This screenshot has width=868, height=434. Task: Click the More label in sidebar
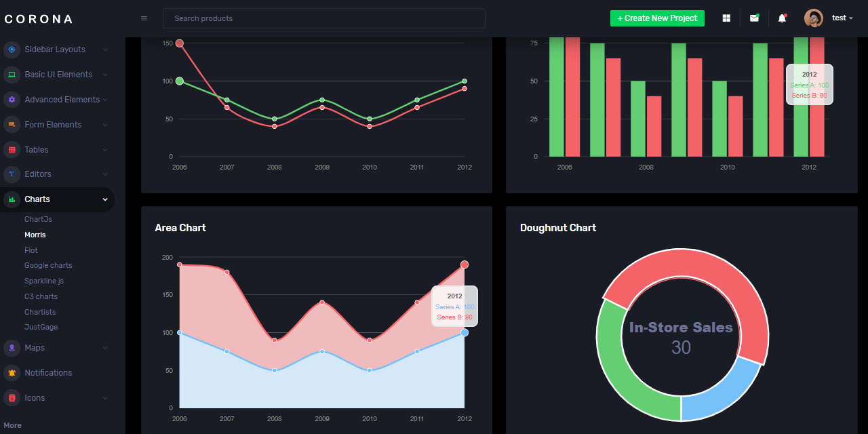click(12, 425)
